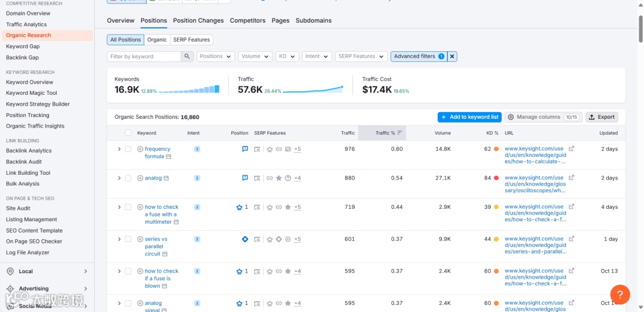Check the 'how to check a fuse with a multimeter' checkbox
This screenshot has height=312, width=644.
click(128, 207)
